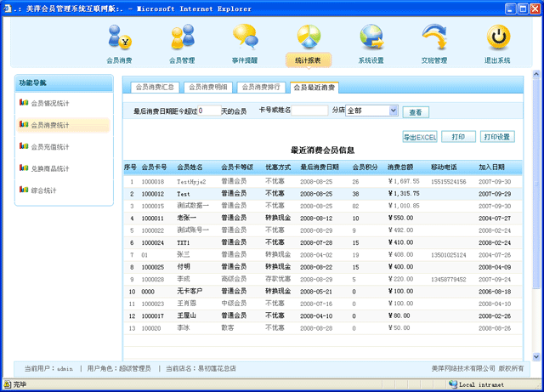Click the 消费总额 column header
The image size is (544, 392).
(x=400, y=168)
